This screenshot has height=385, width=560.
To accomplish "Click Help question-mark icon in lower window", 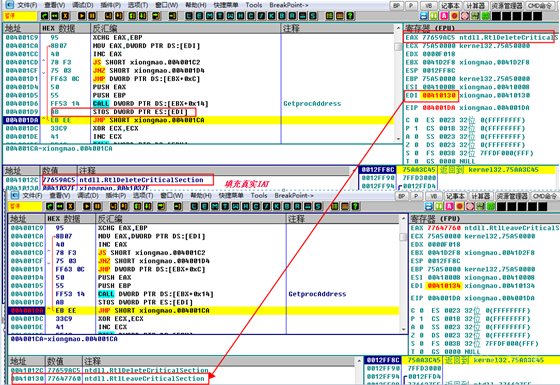I will click(x=355, y=206).
